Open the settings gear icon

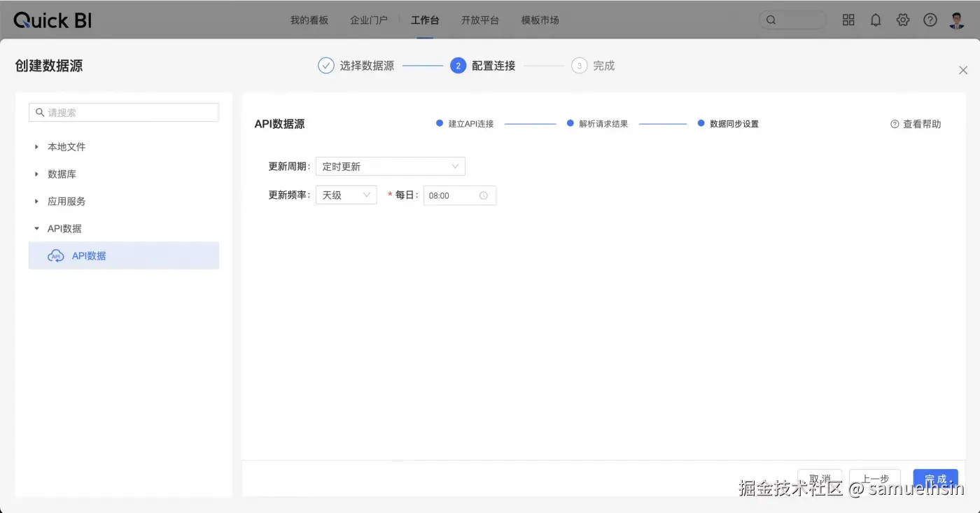(903, 20)
